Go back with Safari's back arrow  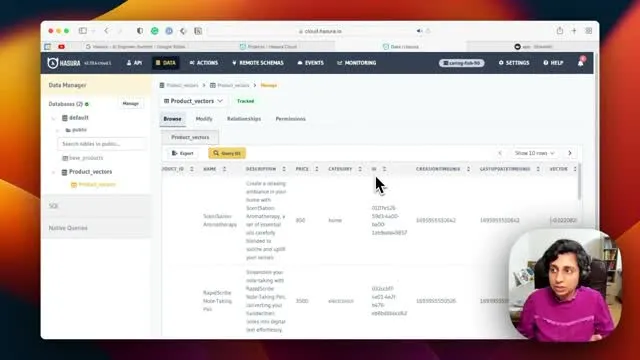tap(107, 31)
